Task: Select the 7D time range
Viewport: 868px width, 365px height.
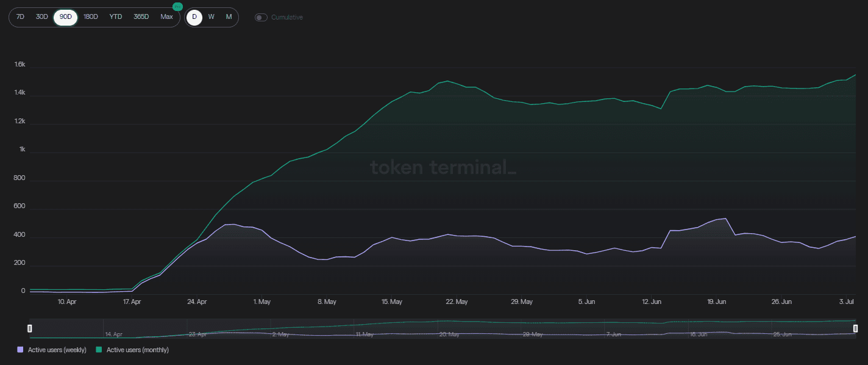Action: [20, 17]
